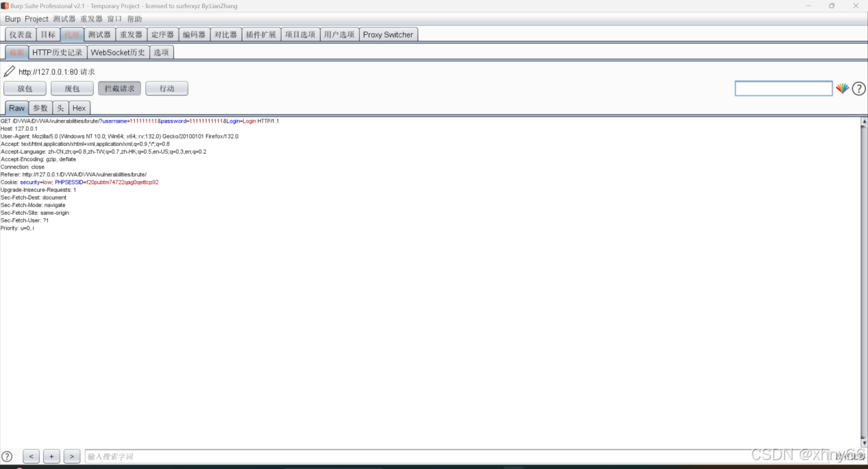868x469 pixels.
Task: Click the Referer header line
Action: 73,175
